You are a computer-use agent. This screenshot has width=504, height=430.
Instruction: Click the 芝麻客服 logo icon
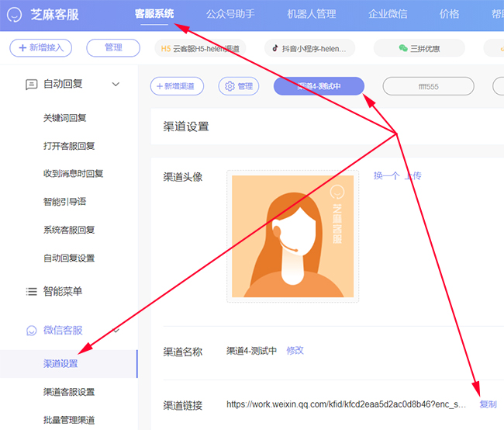[14, 15]
